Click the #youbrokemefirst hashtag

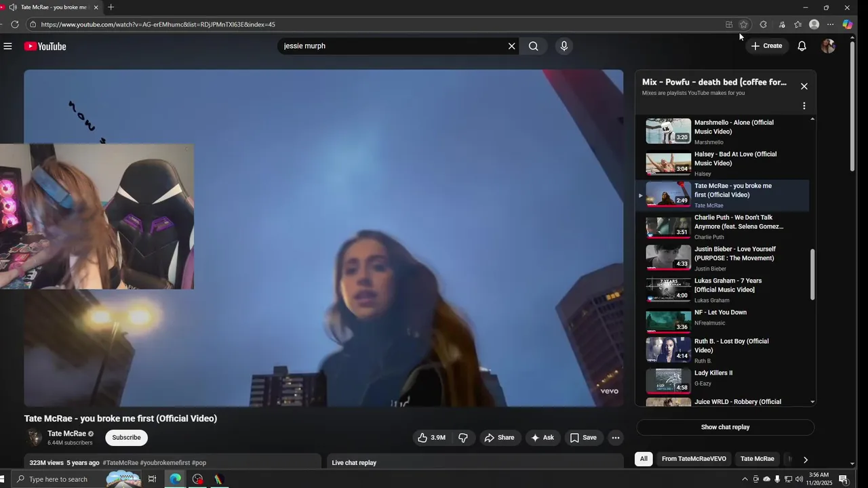pyautogui.click(x=165, y=463)
